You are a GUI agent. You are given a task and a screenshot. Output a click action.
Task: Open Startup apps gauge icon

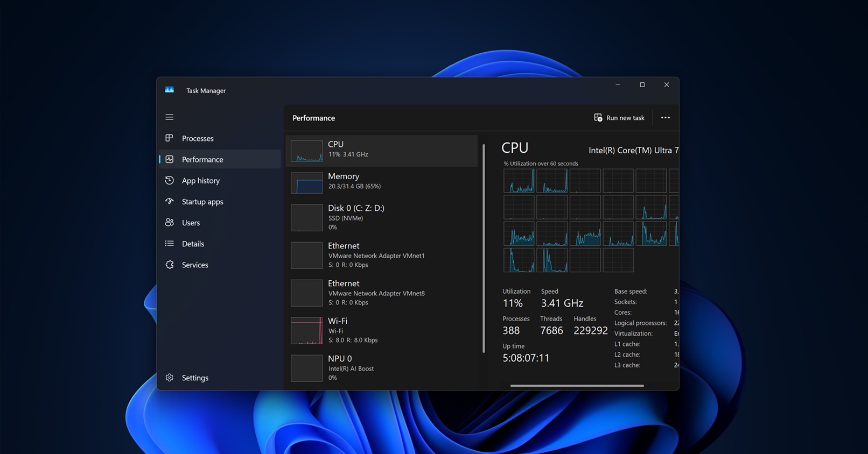pos(170,202)
